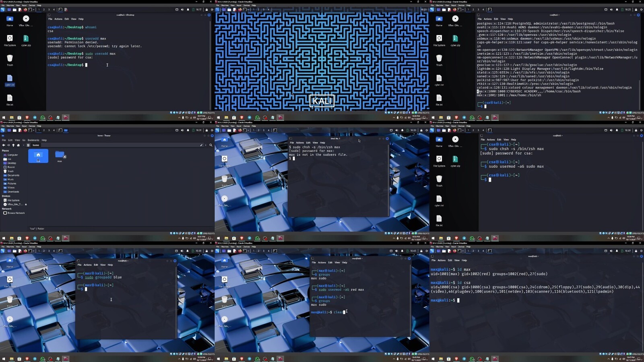Select file.txt on the whoami screenshot desktop
This screenshot has width=644, height=362.
coord(10,100)
